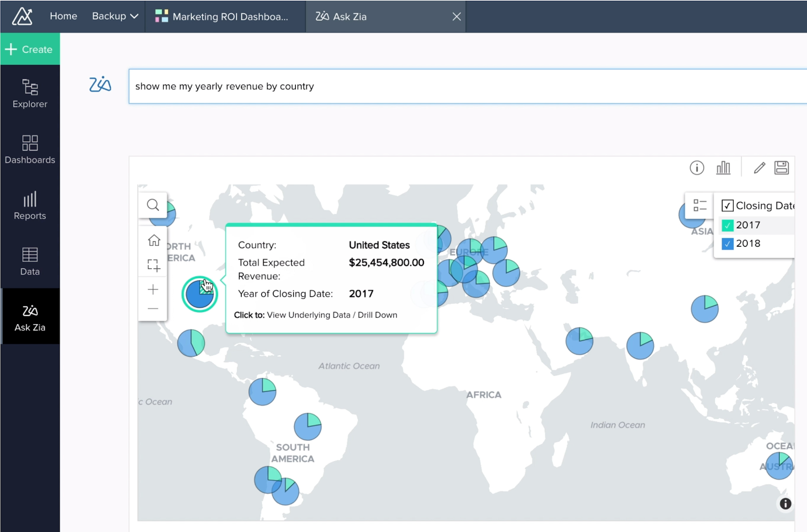Reset map view with home icon

point(154,240)
